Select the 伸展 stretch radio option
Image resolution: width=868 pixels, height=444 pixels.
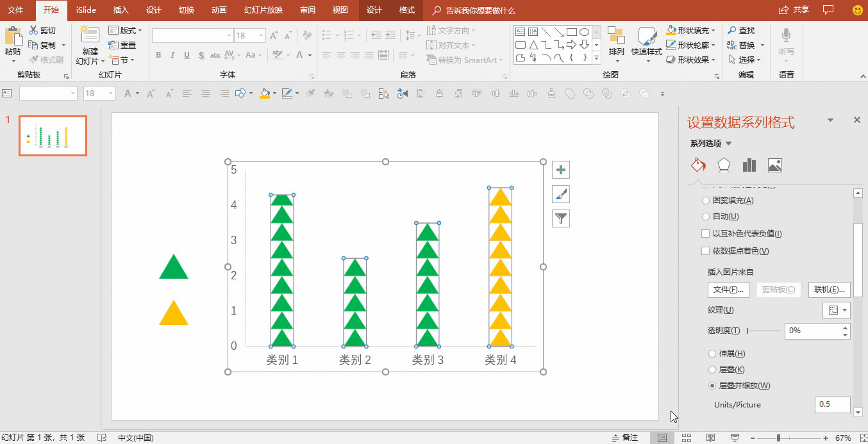coord(712,354)
